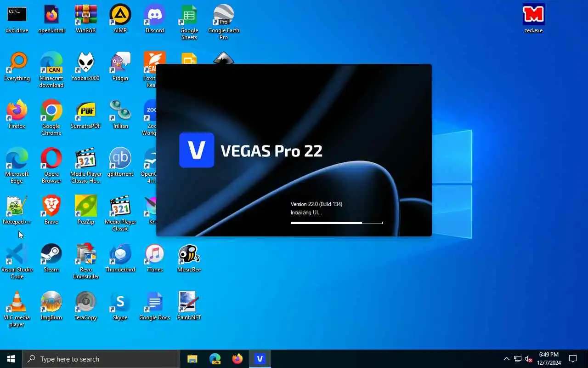Launch the TeraCopy shortcut
588x368 pixels.
click(86, 306)
